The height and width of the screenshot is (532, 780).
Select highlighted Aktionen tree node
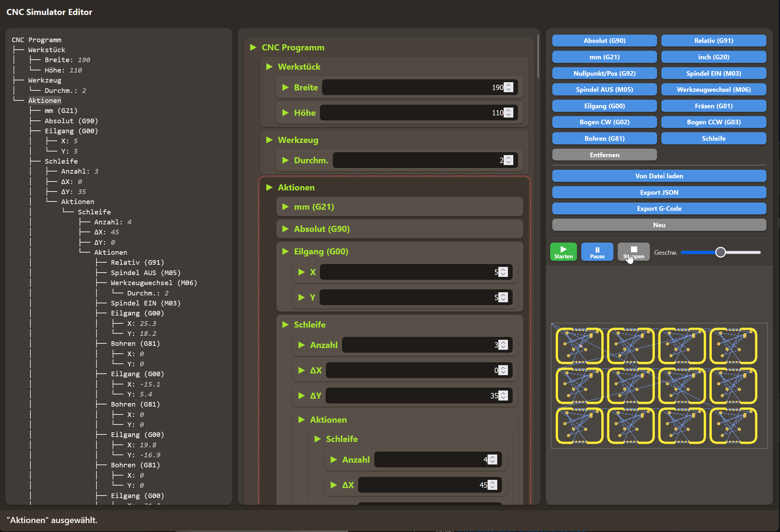tap(45, 100)
